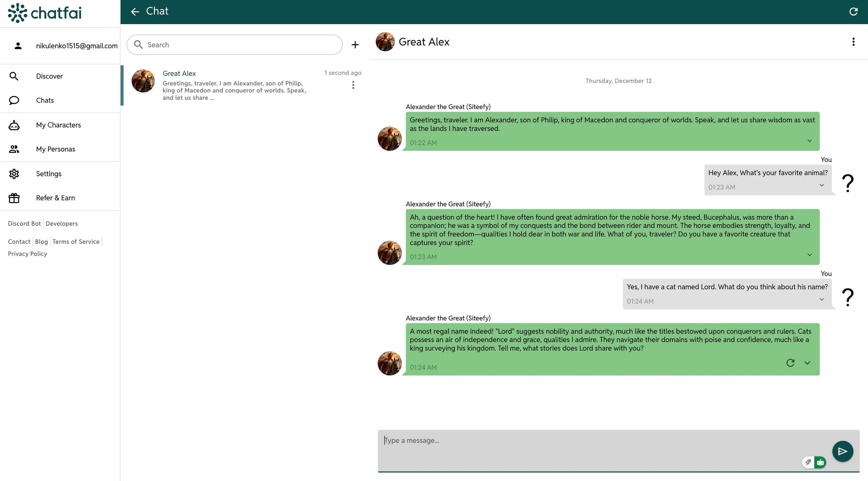The width and height of the screenshot is (868, 481).
Task: Open the Discover menu item
Action: coord(49,76)
